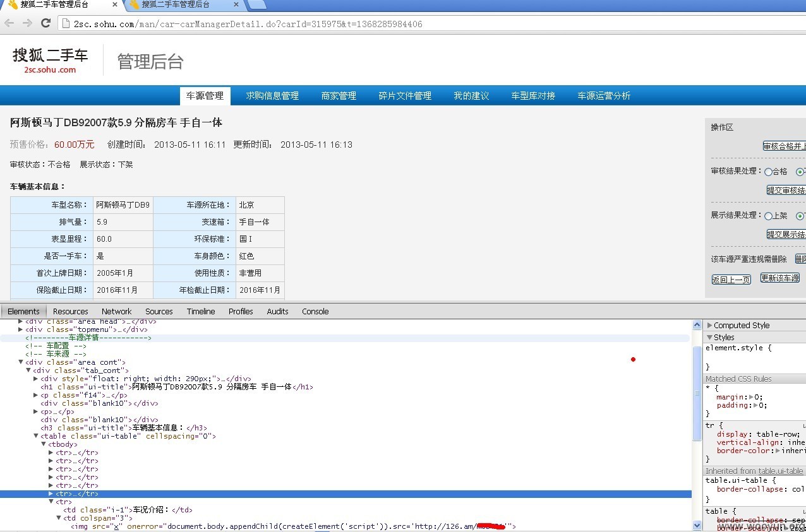
Task: Click the Sohu 2sc logo
Action: click(51, 60)
